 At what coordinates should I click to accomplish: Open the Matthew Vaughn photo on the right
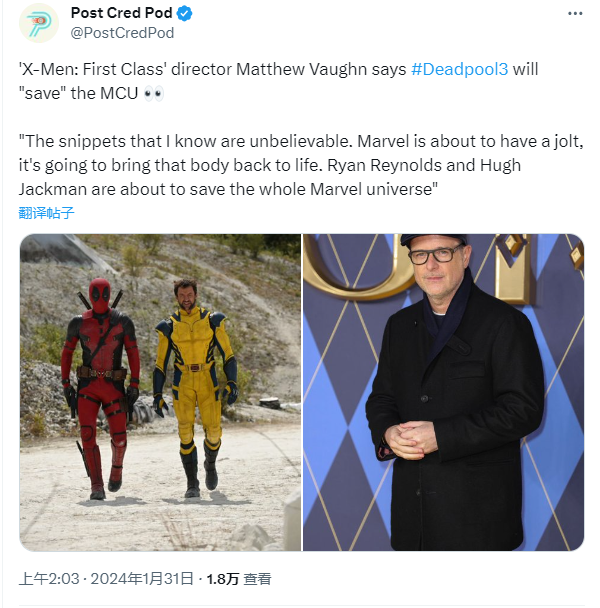pyautogui.click(x=443, y=392)
